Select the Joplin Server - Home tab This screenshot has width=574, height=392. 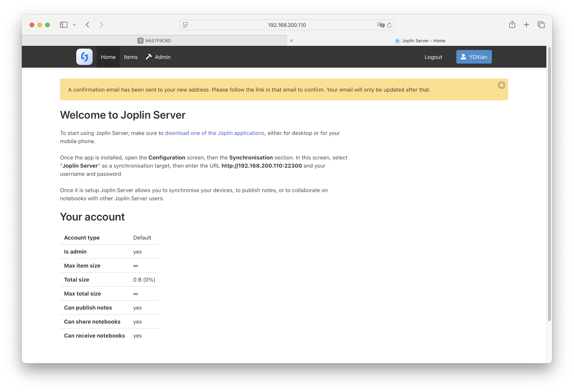pos(419,40)
